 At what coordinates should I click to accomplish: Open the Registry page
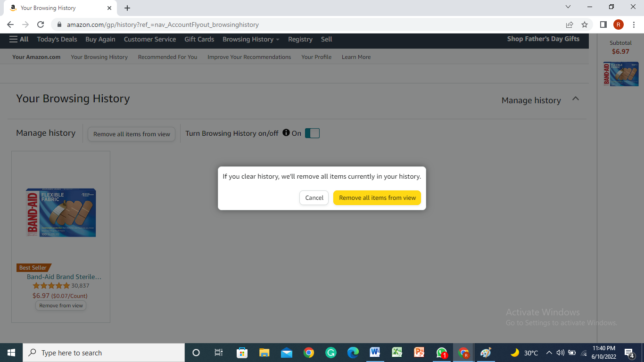coord(300,39)
